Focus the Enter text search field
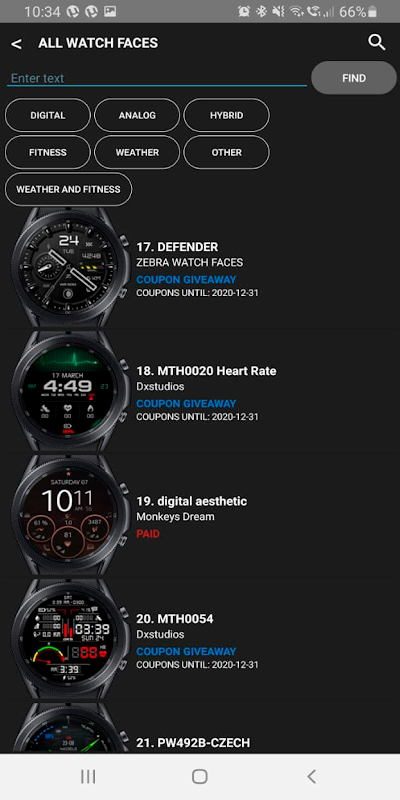 [x=157, y=78]
